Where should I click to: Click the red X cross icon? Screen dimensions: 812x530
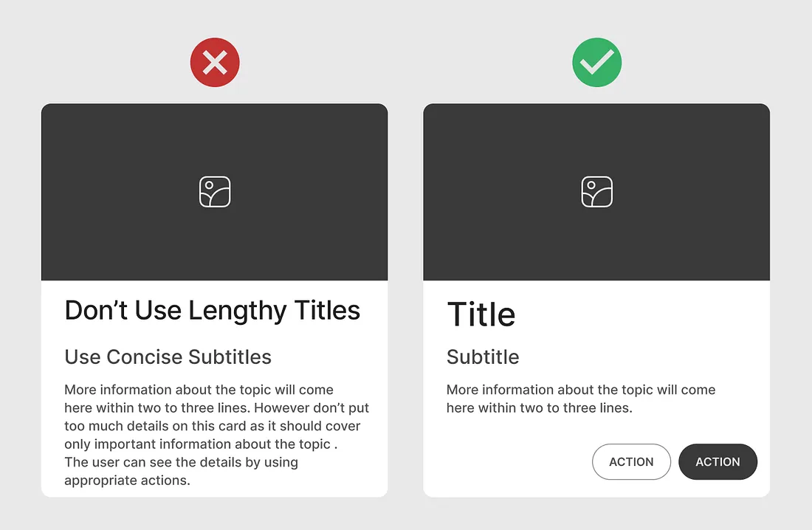coord(215,63)
